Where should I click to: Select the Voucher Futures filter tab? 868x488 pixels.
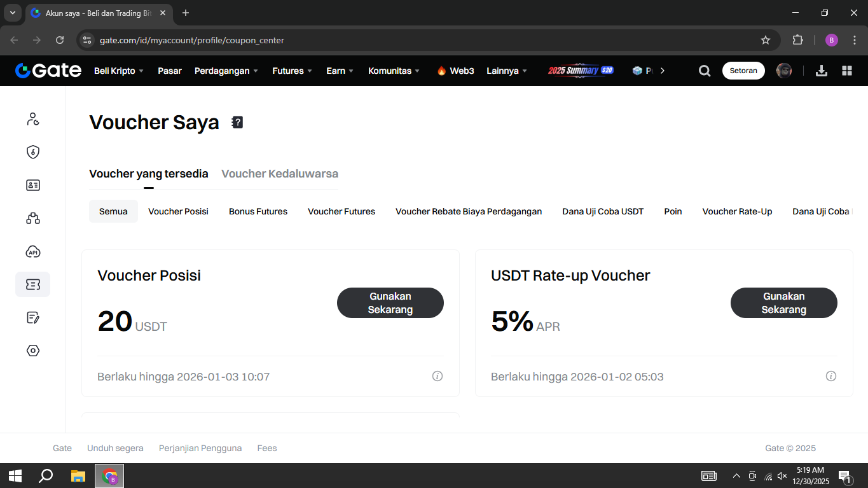tap(341, 211)
